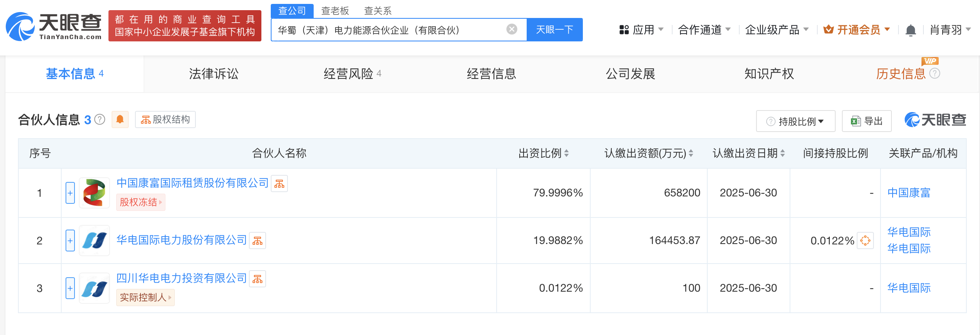Click the 天眼一下 search button
The width and height of the screenshot is (980, 335).
(554, 30)
